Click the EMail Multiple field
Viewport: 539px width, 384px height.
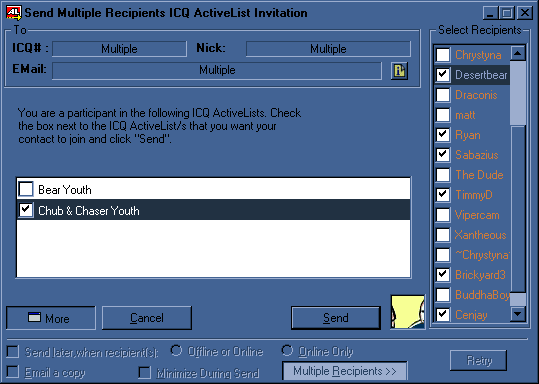pyautogui.click(x=217, y=70)
